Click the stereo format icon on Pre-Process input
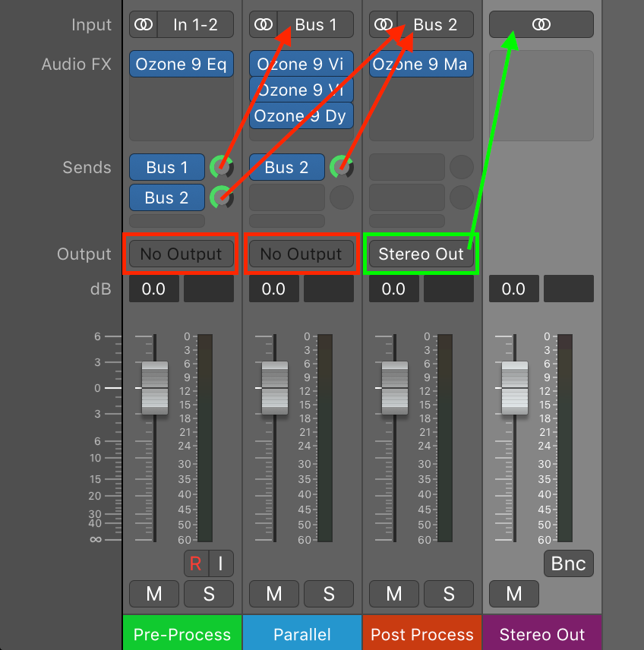The width and height of the screenshot is (644, 650). (143, 25)
